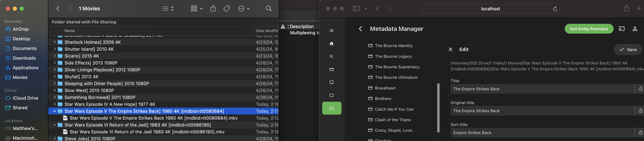The width and height of the screenshot is (644, 141).
Task: Open new Safari tab
Action: point(639,8)
